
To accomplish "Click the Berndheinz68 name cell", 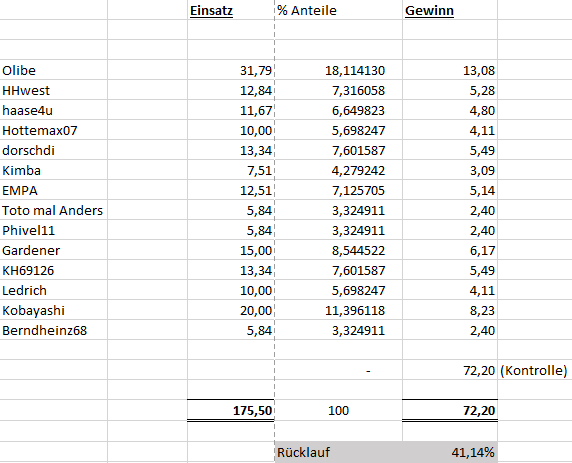I will click(54, 331).
